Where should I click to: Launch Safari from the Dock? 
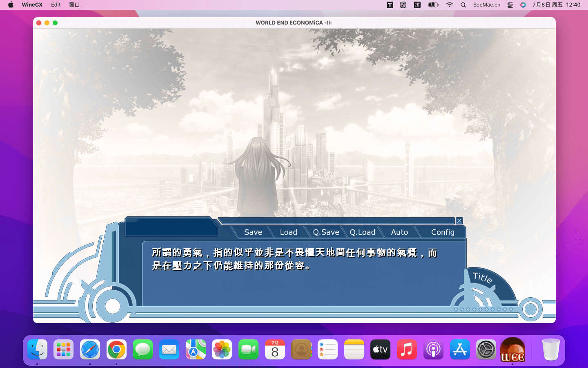point(90,350)
